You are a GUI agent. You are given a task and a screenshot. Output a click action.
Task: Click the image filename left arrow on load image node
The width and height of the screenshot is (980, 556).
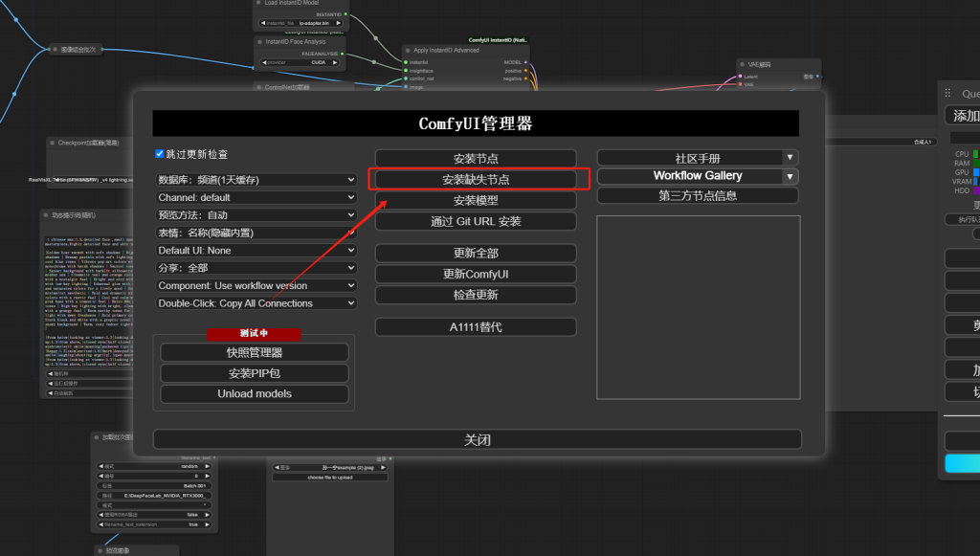click(x=277, y=467)
